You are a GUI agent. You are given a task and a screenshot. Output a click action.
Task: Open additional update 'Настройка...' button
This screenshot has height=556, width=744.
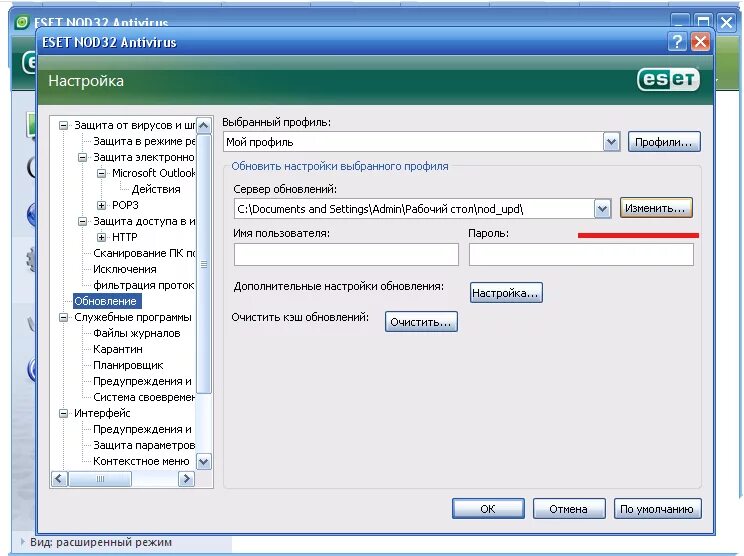pos(506,293)
